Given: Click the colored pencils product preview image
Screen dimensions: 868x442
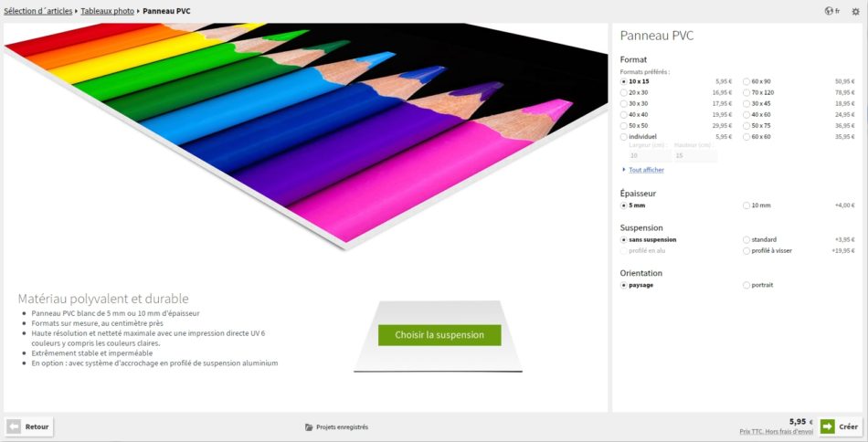Looking at the screenshot, I should 306,128.
